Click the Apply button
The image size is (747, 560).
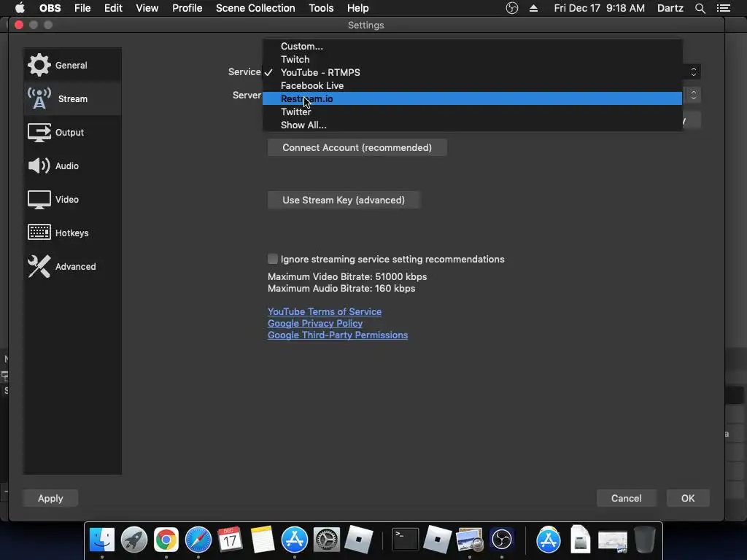coord(50,498)
